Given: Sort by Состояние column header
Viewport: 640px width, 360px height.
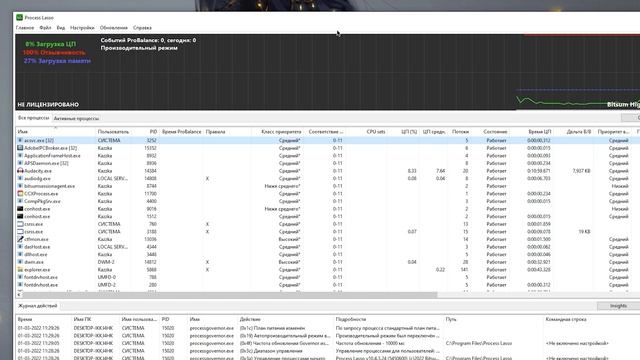Looking at the screenshot, I should tap(495, 132).
